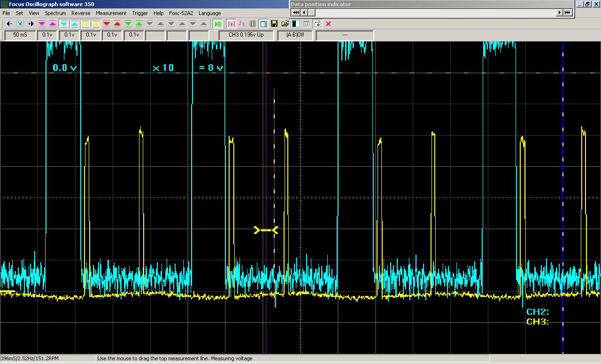Click the camera screenshot capture icon
Screen dimensions: 601x364
pyautogui.click(x=318, y=24)
